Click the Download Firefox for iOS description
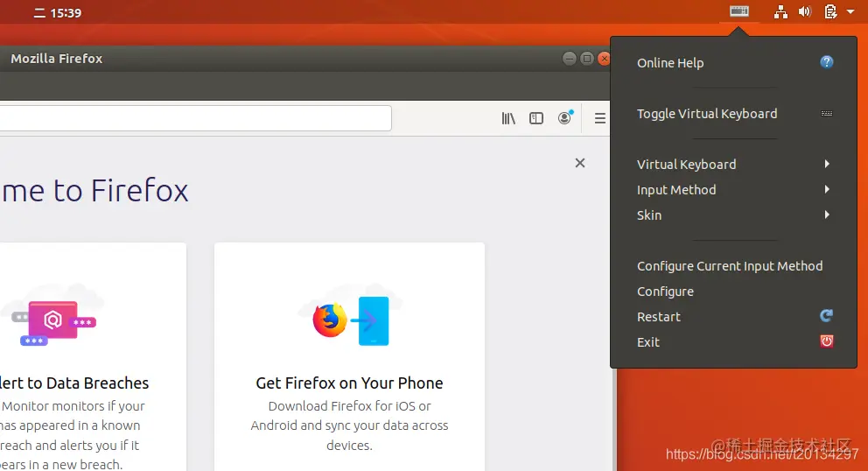This screenshot has width=868, height=471. click(x=349, y=425)
